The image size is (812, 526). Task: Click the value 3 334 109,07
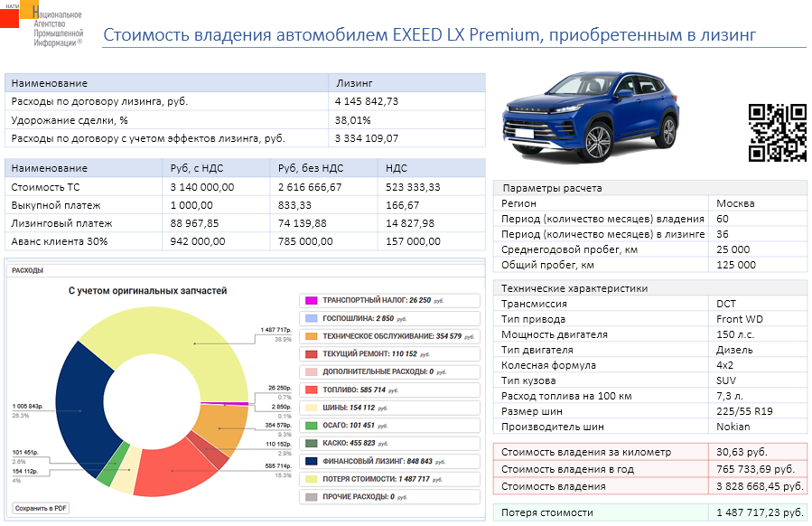367,138
